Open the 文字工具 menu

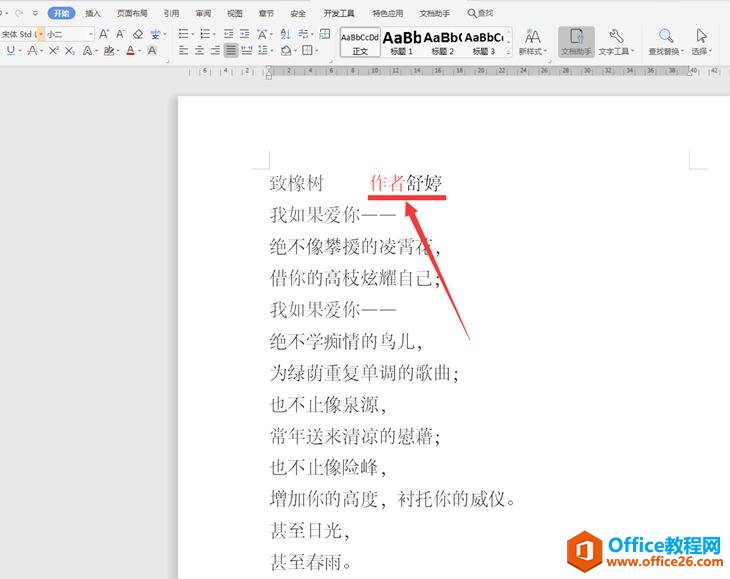tap(616, 42)
